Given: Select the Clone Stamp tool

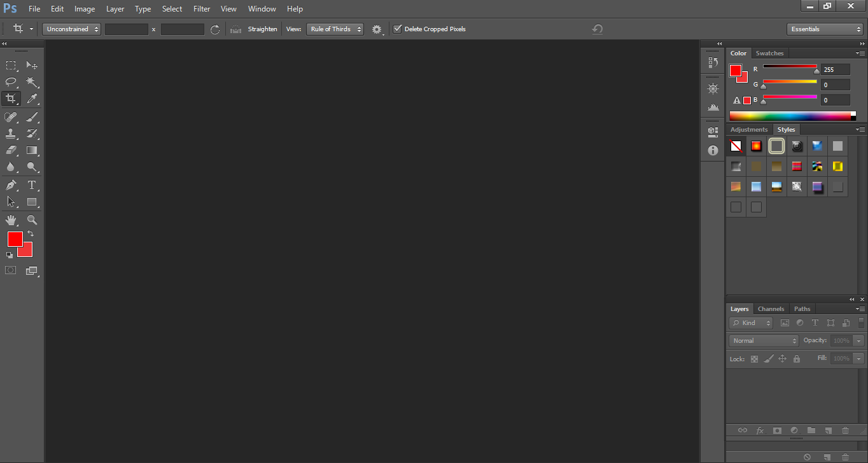Looking at the screenshot, I should [x=11, y=134].
